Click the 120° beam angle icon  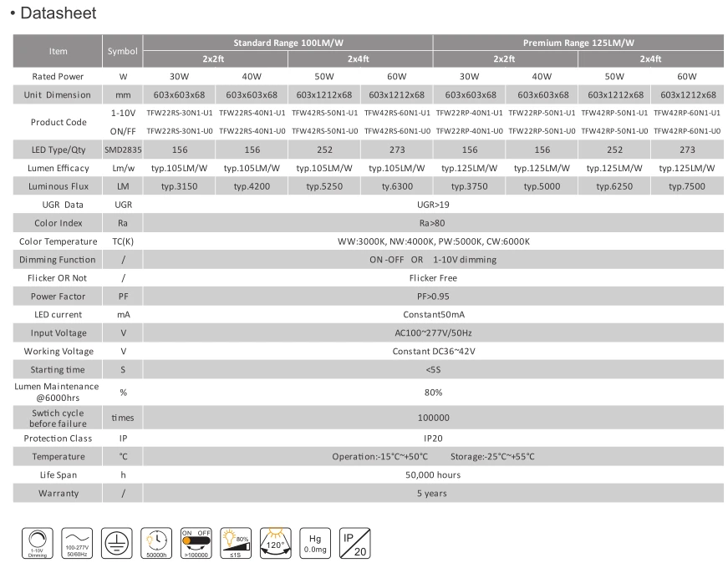coord(275,543)
